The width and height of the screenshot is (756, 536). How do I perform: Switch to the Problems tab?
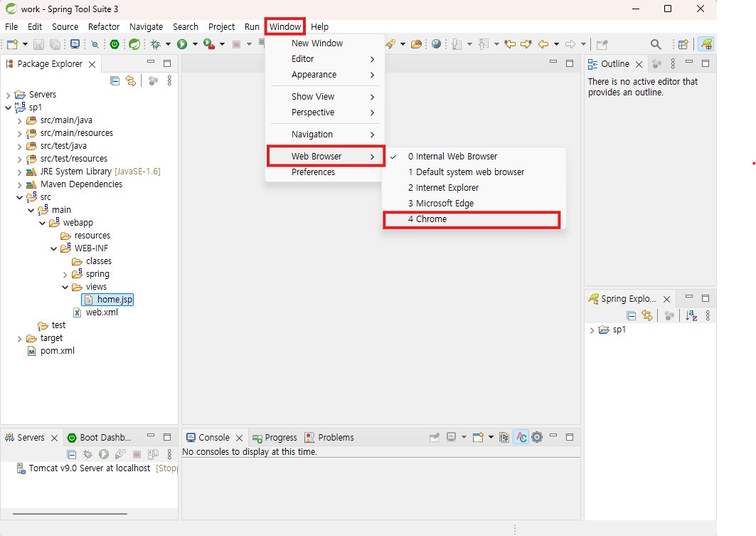pyautogui.click(x=329, y=438)
